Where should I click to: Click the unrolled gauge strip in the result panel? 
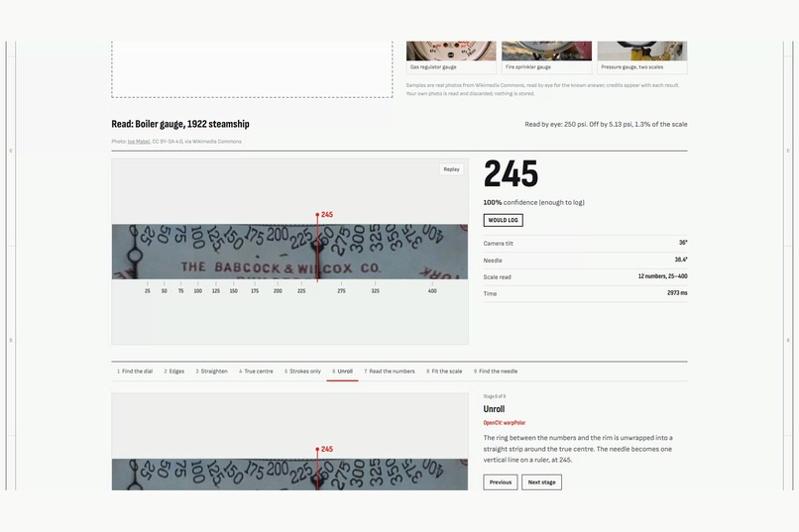289,252
